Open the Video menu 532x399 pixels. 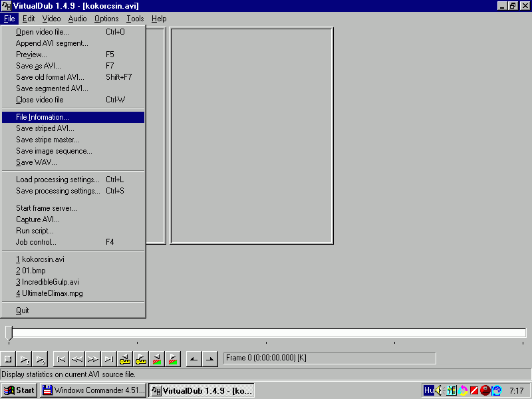(51, 19)
